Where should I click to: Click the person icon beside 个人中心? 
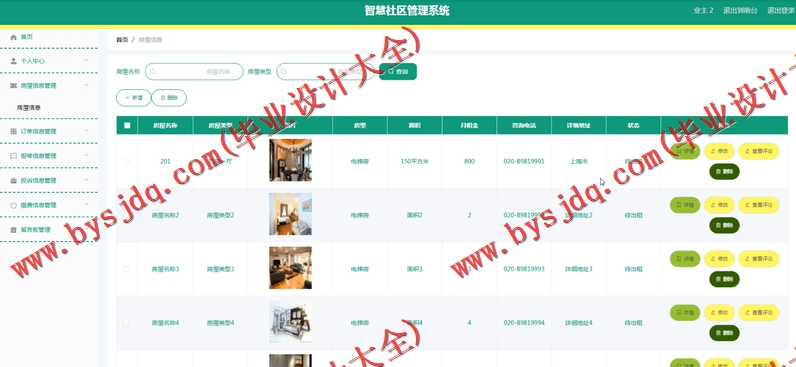click(x=14, y=61)
